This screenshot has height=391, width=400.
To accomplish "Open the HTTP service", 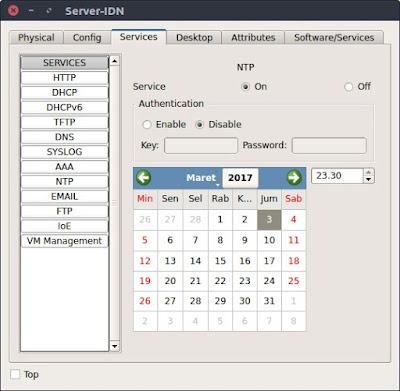I will click(65, 78).
